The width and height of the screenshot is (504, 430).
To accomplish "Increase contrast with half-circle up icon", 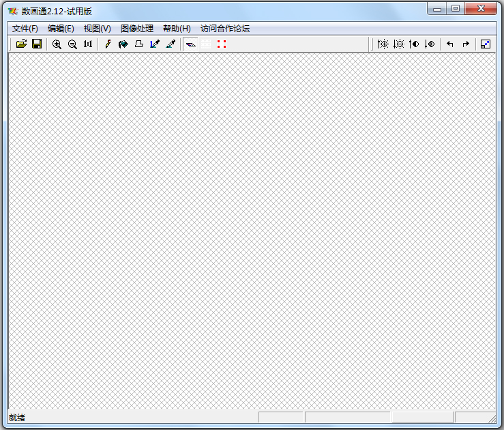I will [414, 44].
